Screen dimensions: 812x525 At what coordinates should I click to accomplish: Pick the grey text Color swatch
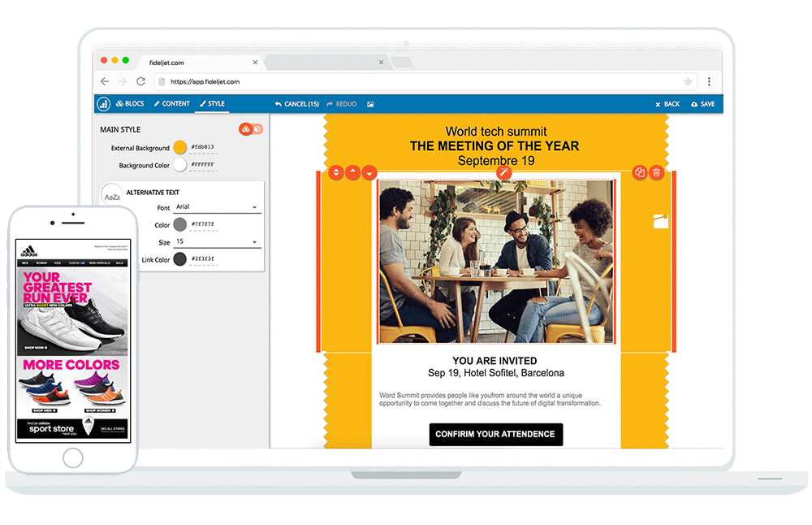[x=179, y=224]
